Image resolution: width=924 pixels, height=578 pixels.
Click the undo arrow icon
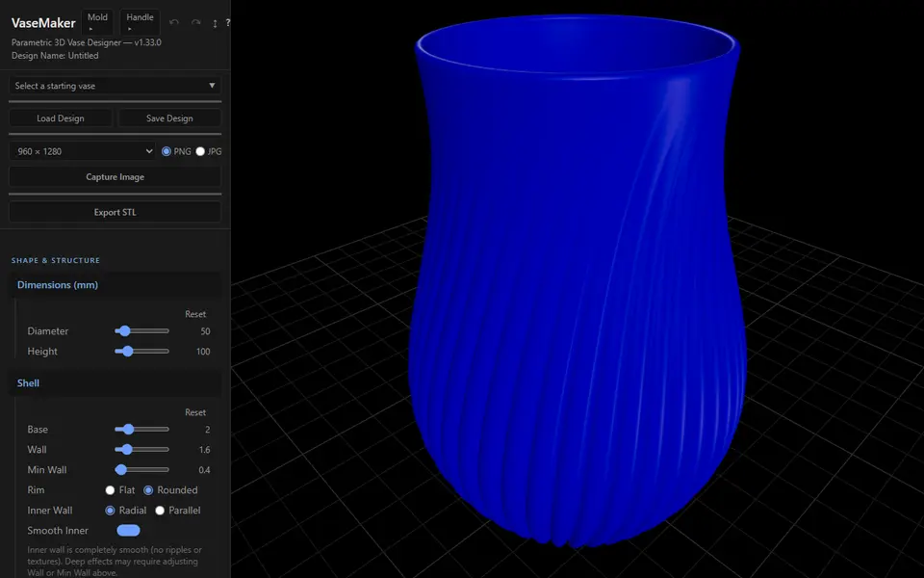(174, 22)
